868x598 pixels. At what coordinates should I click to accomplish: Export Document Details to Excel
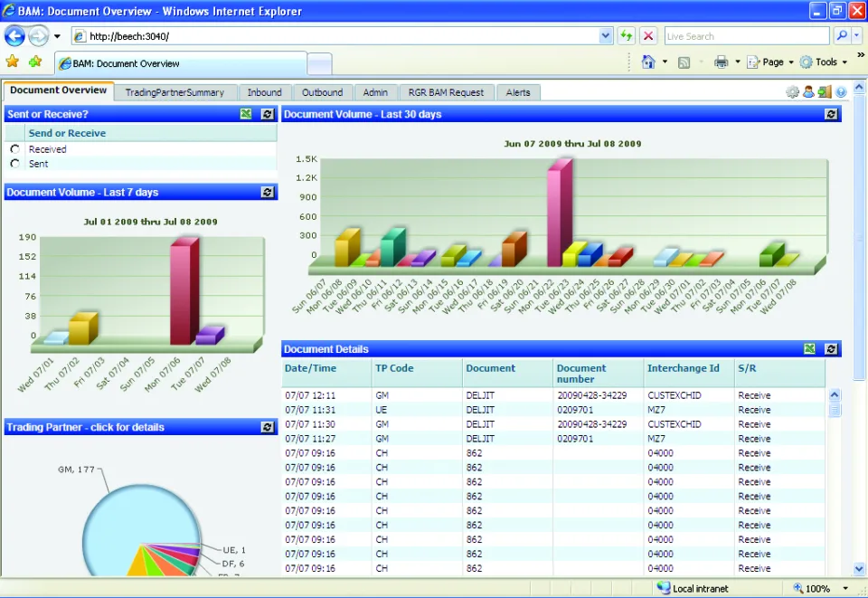(x=809, y=349)
